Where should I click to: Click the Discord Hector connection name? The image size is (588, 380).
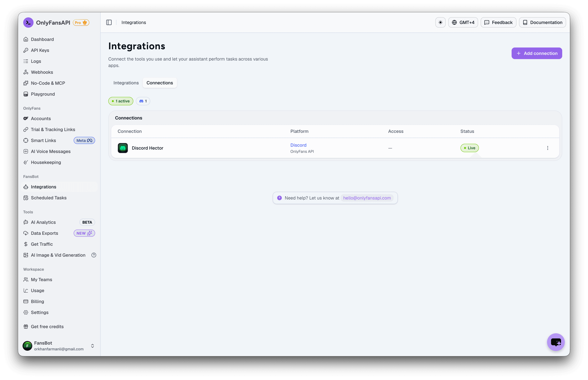[147, 148]
